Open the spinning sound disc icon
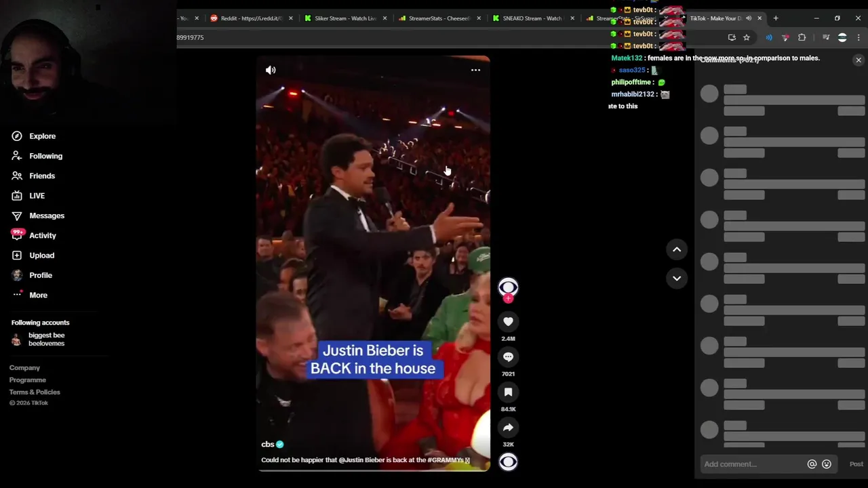The width and height of the screenshot is (868, 488). click(508, 462)
